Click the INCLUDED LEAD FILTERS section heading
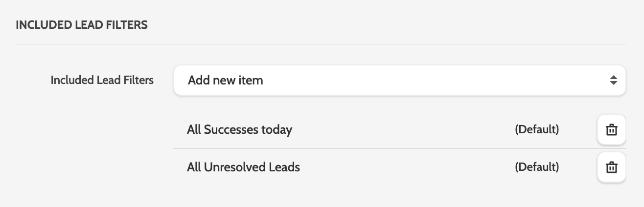Image resolution: width=644 pixels, height=207 pixels. tap(82, 25)
